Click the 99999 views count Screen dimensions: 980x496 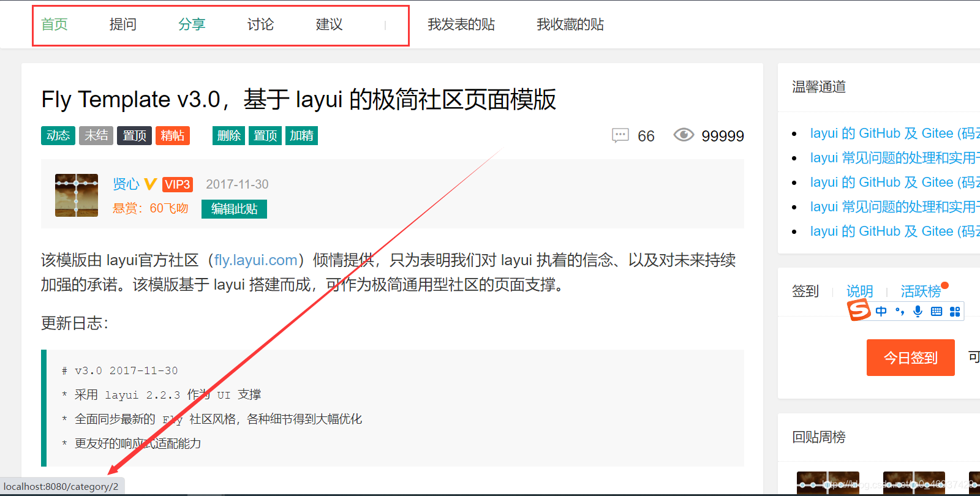coord(723,136)
